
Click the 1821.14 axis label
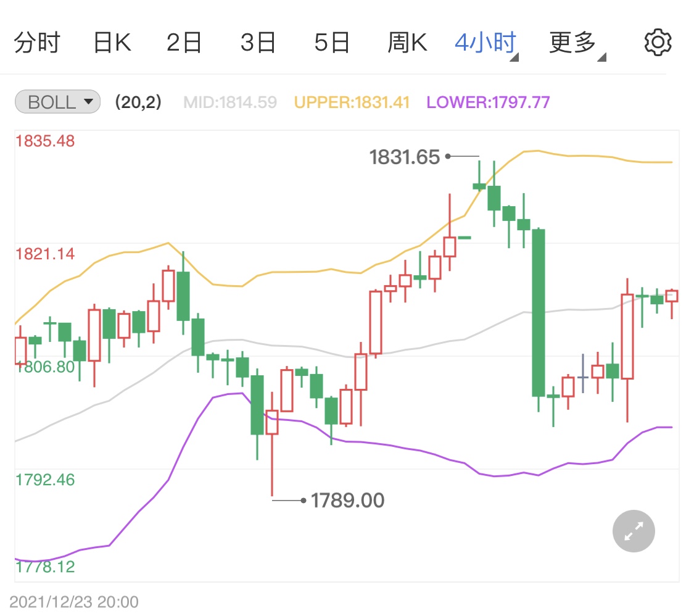click(45, 254)
